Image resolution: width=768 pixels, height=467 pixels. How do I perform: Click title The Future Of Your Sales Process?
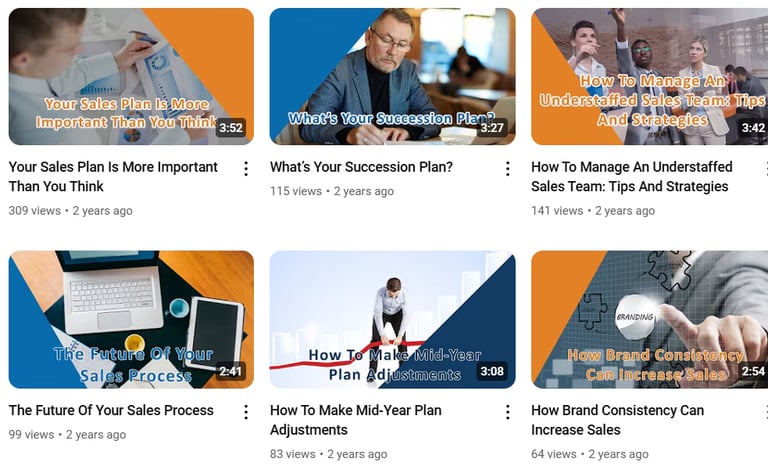(111, 410)
